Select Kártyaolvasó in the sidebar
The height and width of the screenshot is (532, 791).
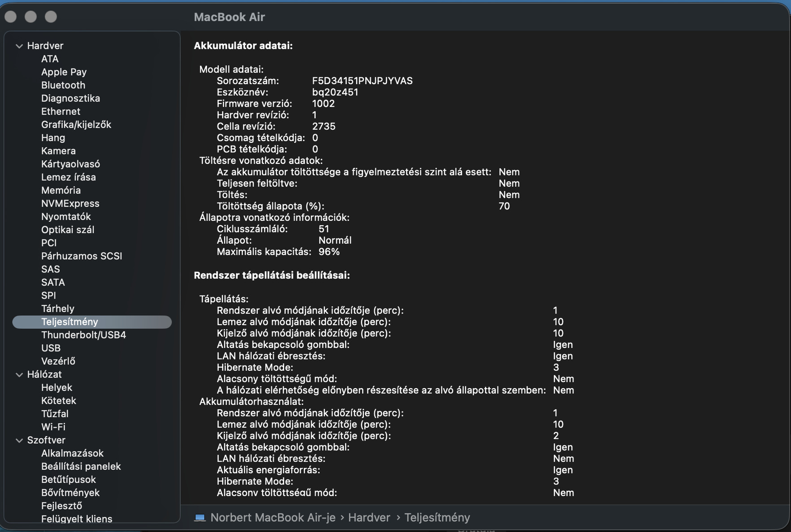pos(70,164)
